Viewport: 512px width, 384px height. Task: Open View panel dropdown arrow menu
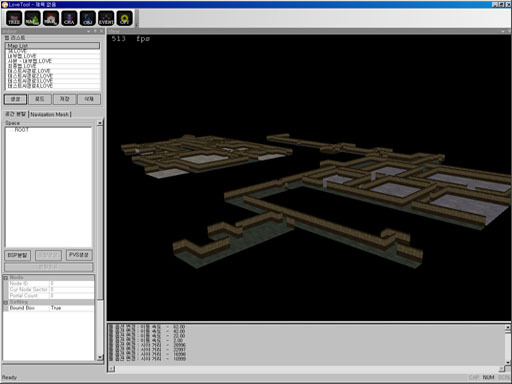[503, 31]
